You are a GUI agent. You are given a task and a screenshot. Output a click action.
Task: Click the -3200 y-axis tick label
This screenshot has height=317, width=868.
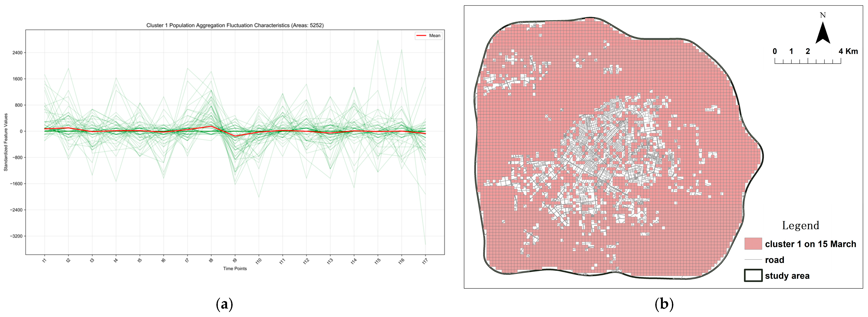(16, 236)
